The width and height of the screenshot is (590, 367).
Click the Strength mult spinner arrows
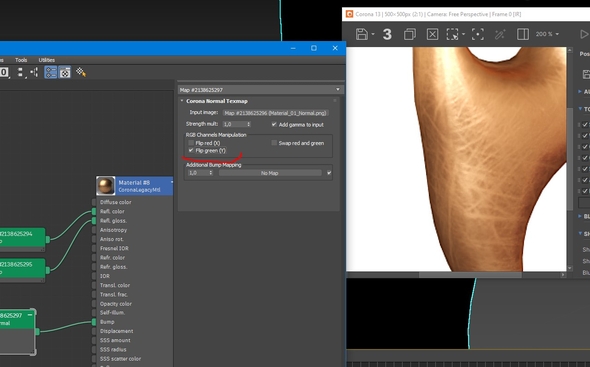pyautogui.click(x=248, y=124)
